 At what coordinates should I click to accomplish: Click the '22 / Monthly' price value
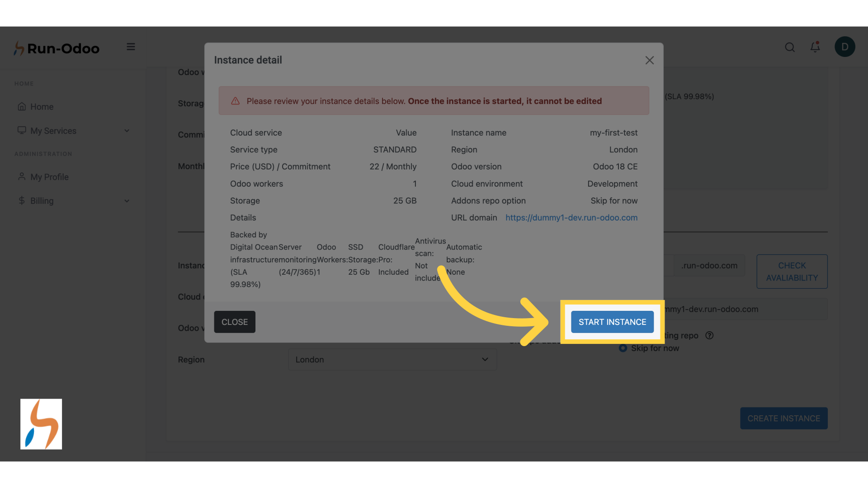coord(393,166)
